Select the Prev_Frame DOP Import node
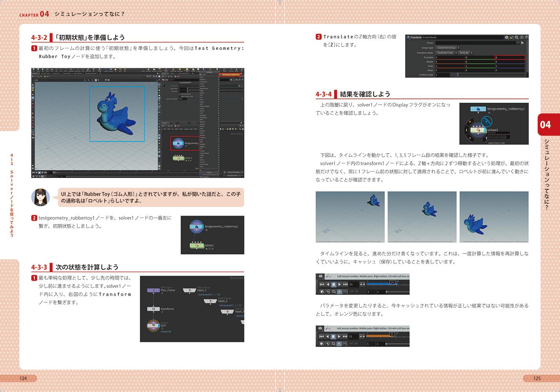Screen dimensions: 560x392 coord(153,290)
